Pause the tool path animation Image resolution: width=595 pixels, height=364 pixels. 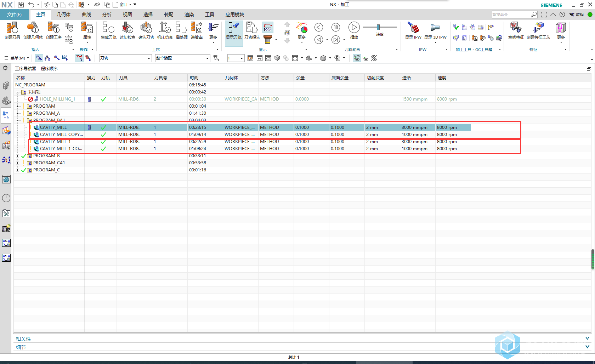coord(336,27)
